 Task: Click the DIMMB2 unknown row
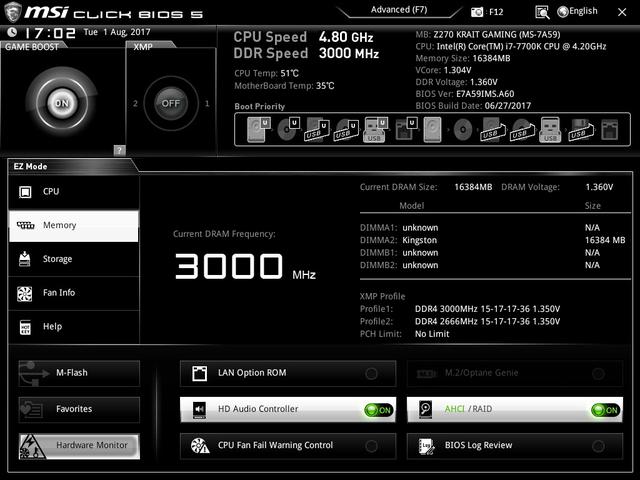(492, 265)
